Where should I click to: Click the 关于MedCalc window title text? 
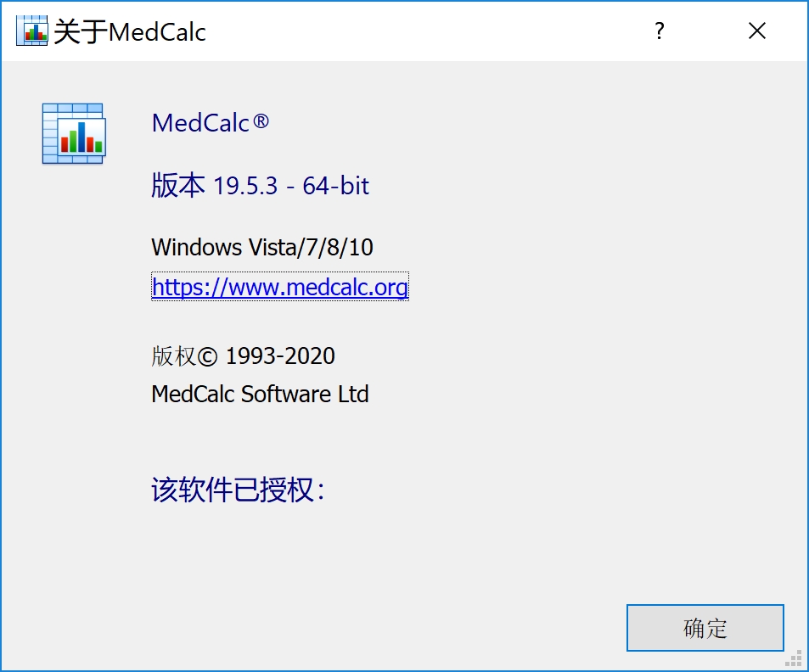pos(130,31)
